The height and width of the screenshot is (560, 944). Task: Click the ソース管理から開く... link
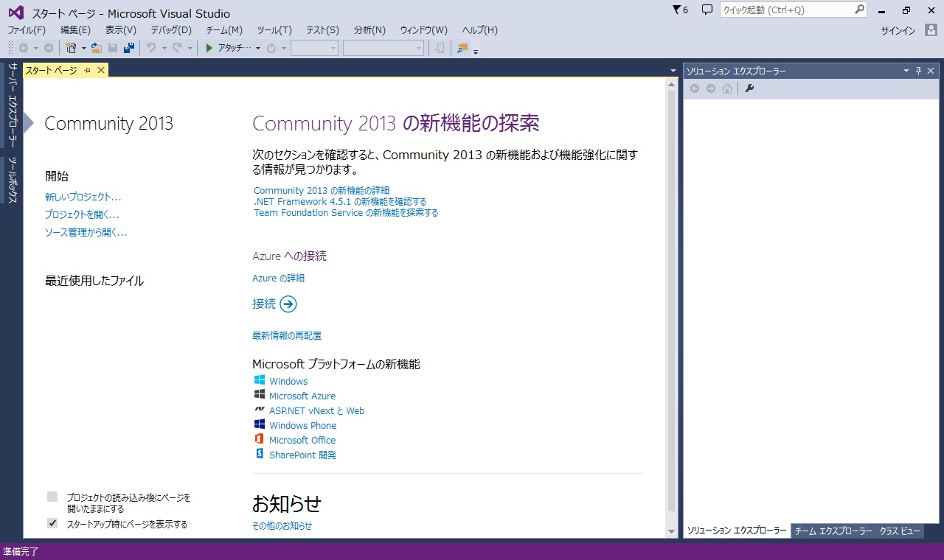pos(86,232)
